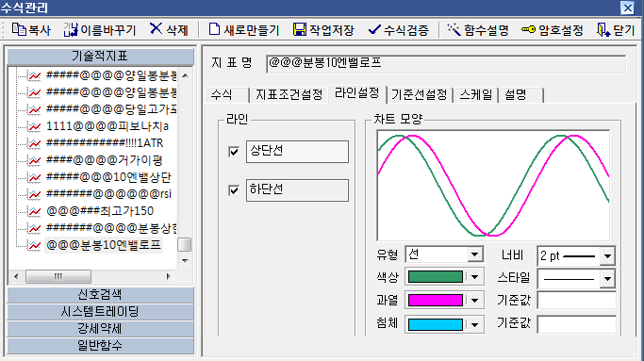The width and height of the screenshot is (644, 361).
Task: Click the 기술적지표 category header
Action: coord(100,57)
